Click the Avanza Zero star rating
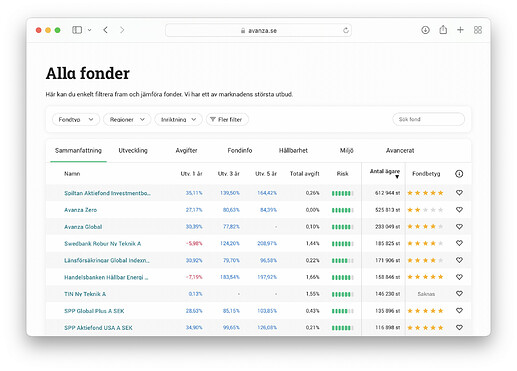 (425, 210)
